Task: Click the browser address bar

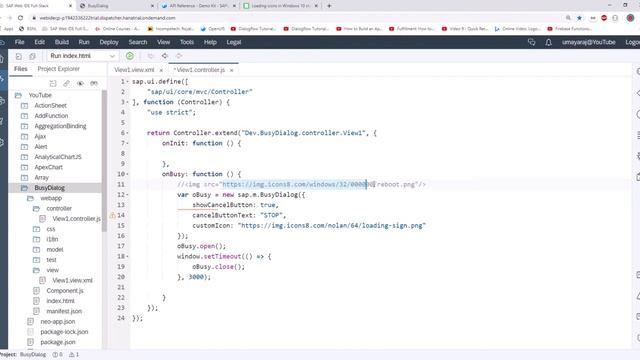Action: pos(298,18)
